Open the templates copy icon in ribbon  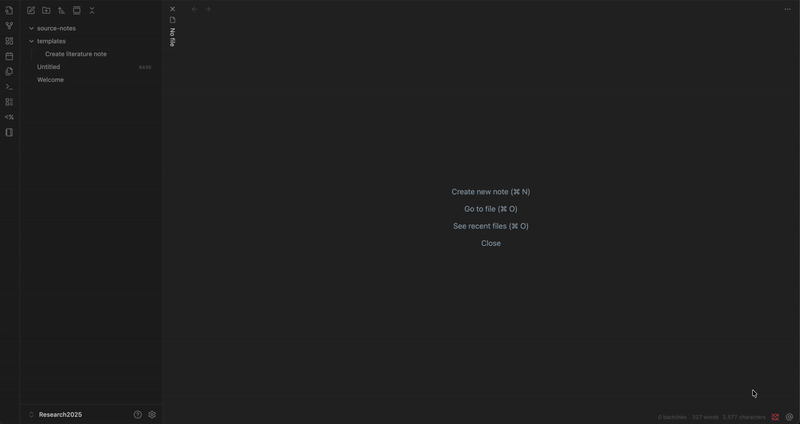(9, 71)
